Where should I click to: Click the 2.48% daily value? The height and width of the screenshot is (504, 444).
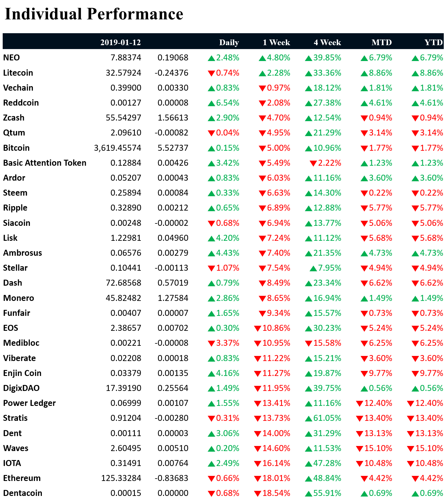pos(228,58)
